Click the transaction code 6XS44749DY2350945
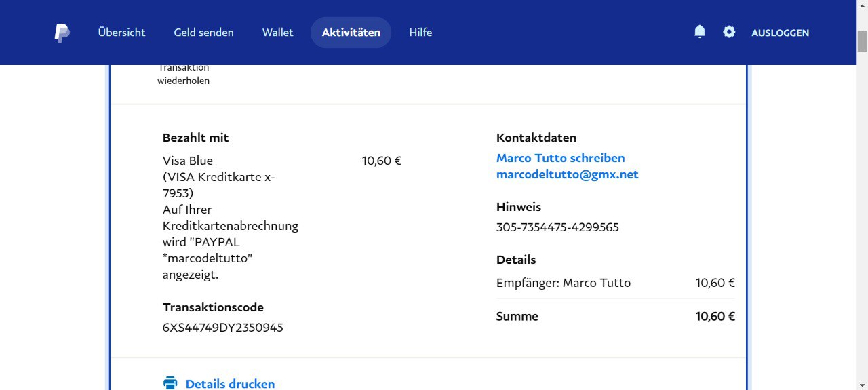868x390 pixels. pyautogui.click(x=222, y=328)
